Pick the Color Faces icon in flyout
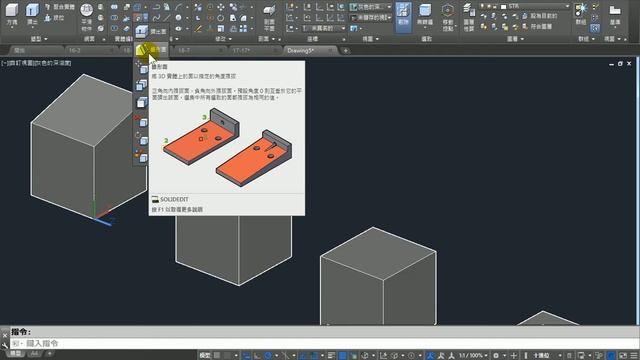 [x=141, y=156]
